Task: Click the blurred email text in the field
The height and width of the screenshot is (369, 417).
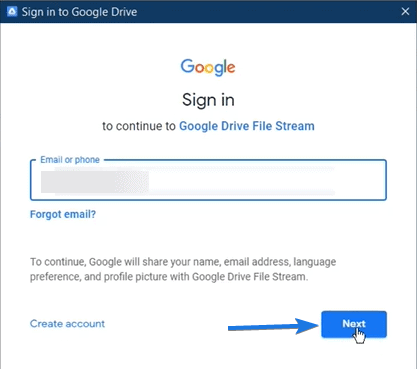Action: pos(95,182)
